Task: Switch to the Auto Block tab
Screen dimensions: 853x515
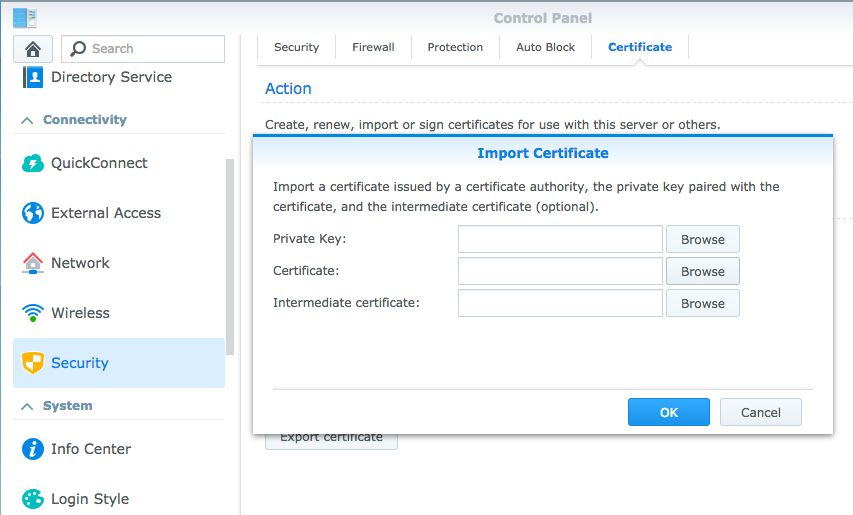Action: click(545, 47)
